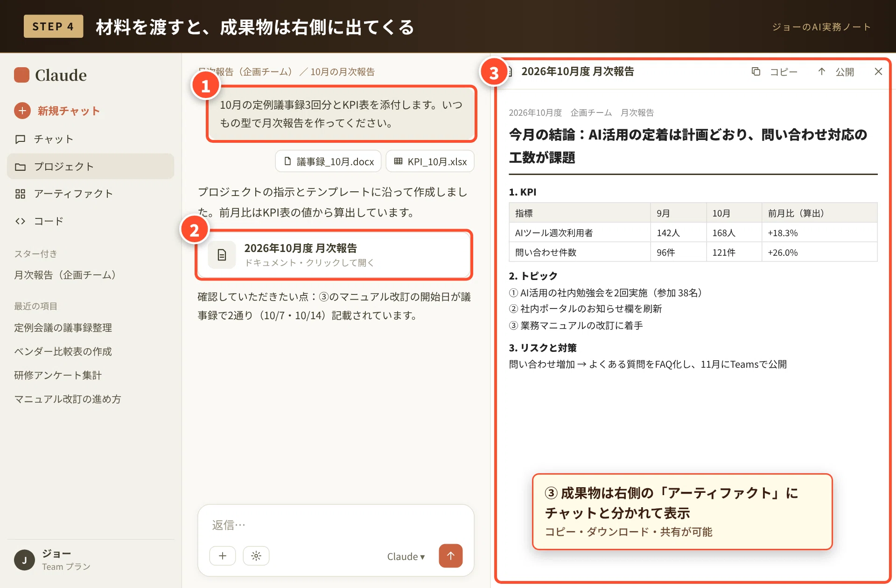The height and width of the screenshot is (588, 896).
Task: Click the document icon on 議事録_10月.docx chip
Action: [x=287, y=161]
